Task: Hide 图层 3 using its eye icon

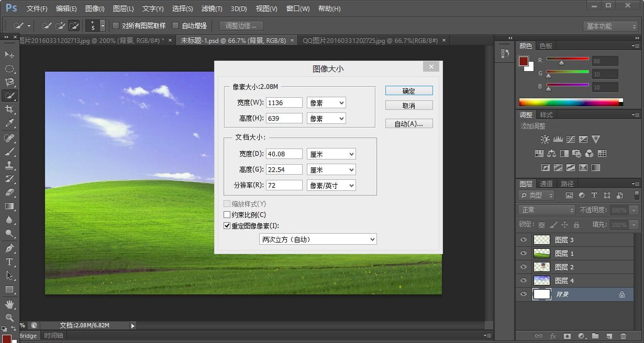Action: tap(524, 239)
